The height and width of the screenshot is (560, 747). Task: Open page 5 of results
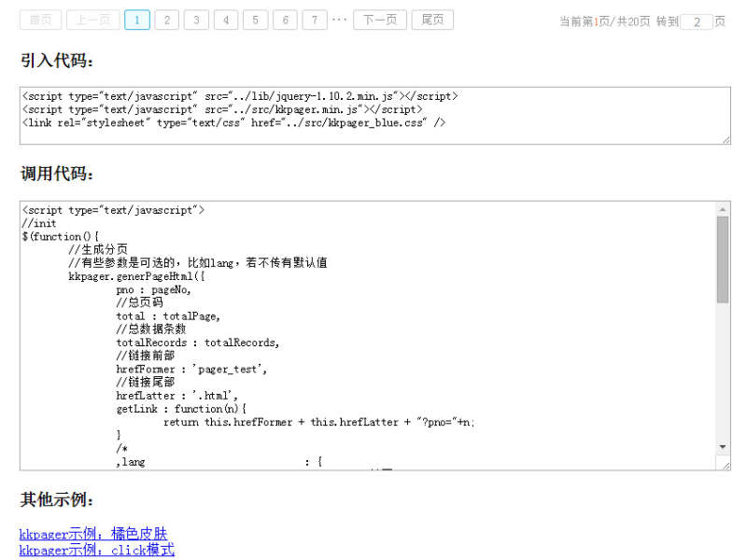(x=256, y=20)
